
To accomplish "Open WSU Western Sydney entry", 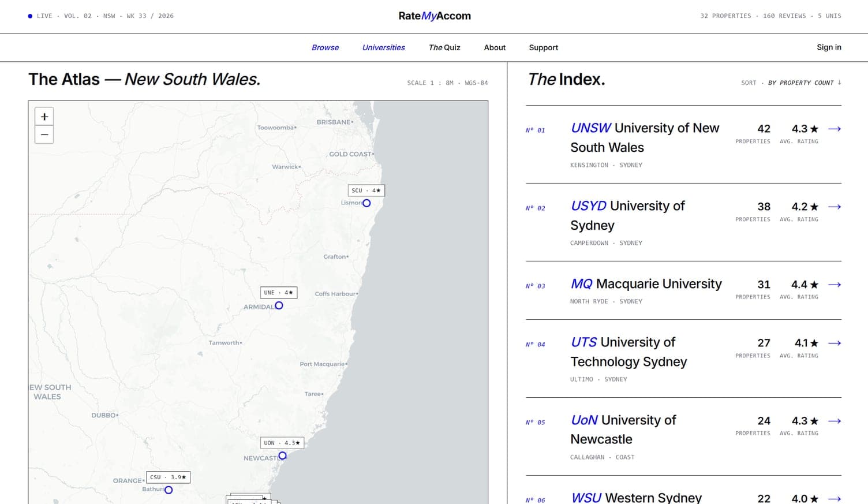I will 636,497.
